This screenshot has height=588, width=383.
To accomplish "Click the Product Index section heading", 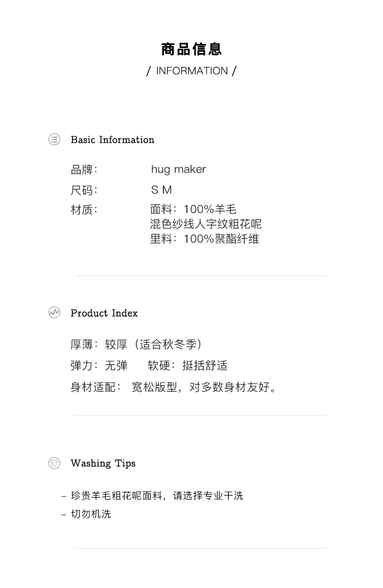I will click(x=104, y=313).
